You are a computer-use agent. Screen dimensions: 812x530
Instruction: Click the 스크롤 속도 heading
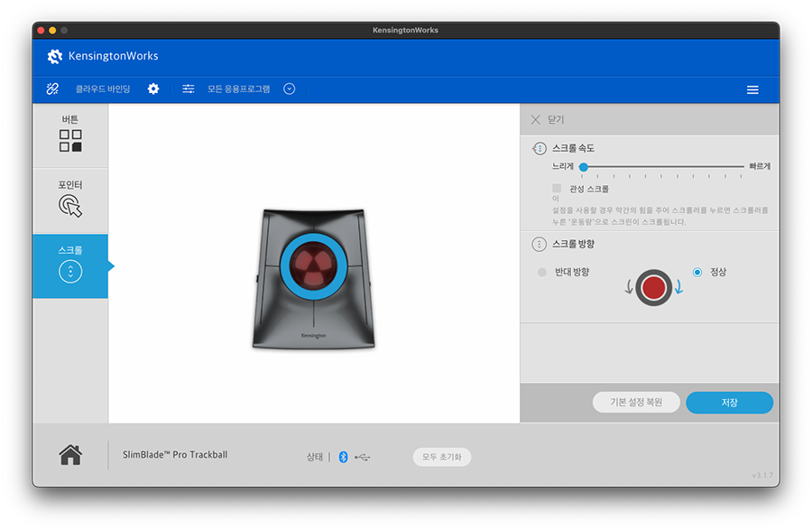pos(573,148)
